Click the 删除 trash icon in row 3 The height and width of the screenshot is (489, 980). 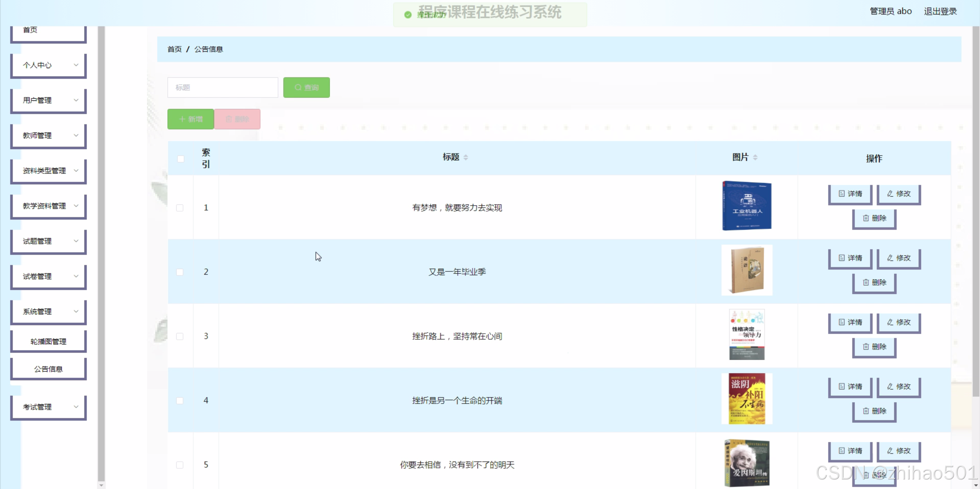(865, 347)
